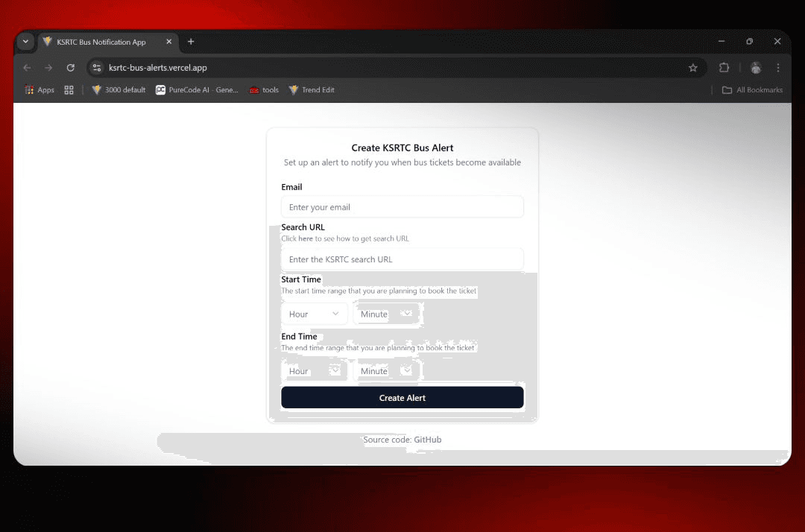
Task: Open the browser Extensions puzzle icon
Action: tap(724, 68)
